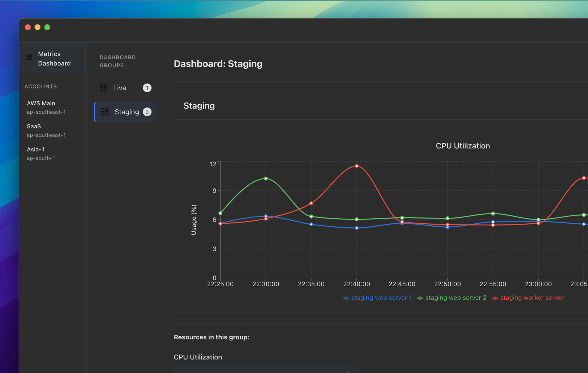Click the green staging web server 2 legend marker
This screenshot has height=373, width=588.
point(420,298)
